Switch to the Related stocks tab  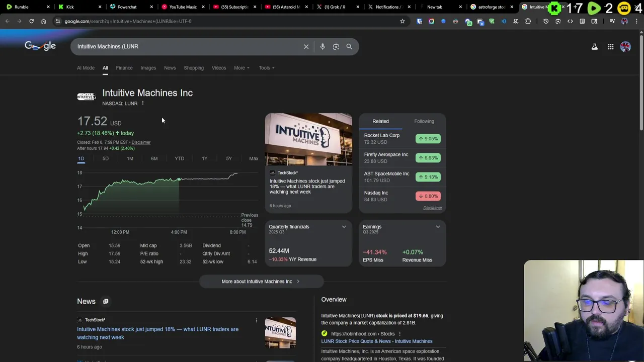381,121
